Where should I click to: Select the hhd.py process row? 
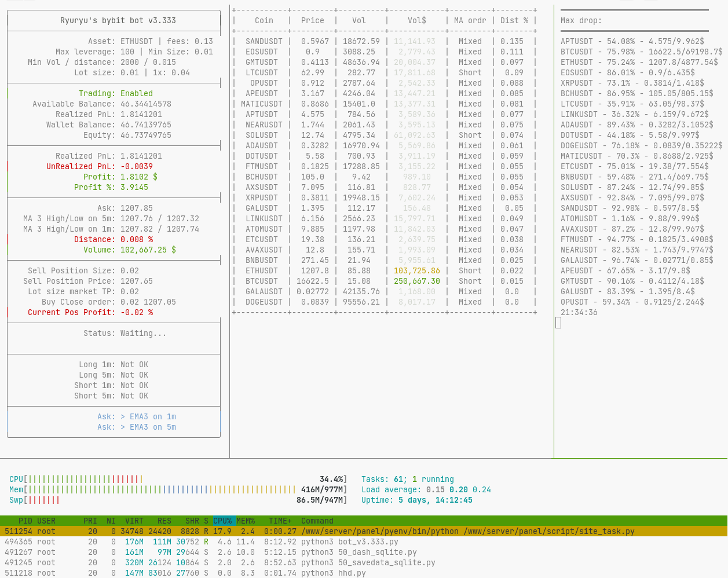364,573
